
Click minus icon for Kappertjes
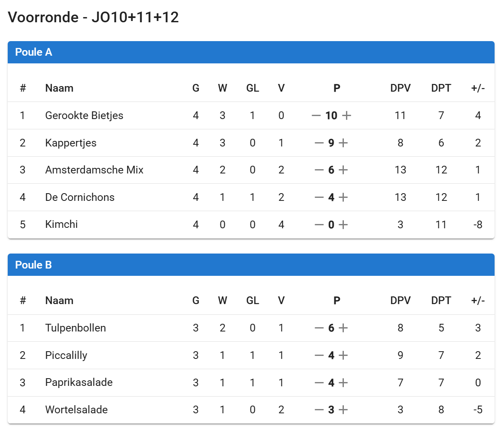point(319,143)
